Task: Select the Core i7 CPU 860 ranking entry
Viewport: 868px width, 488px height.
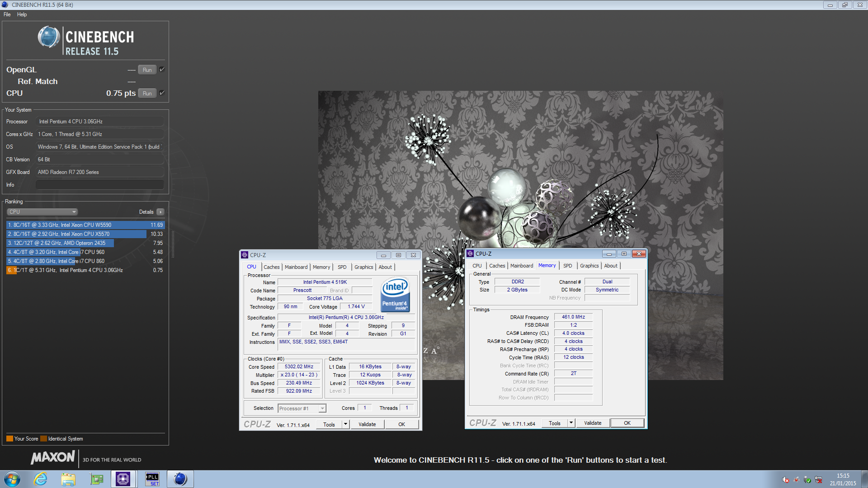Action: [x=85, y=261]
